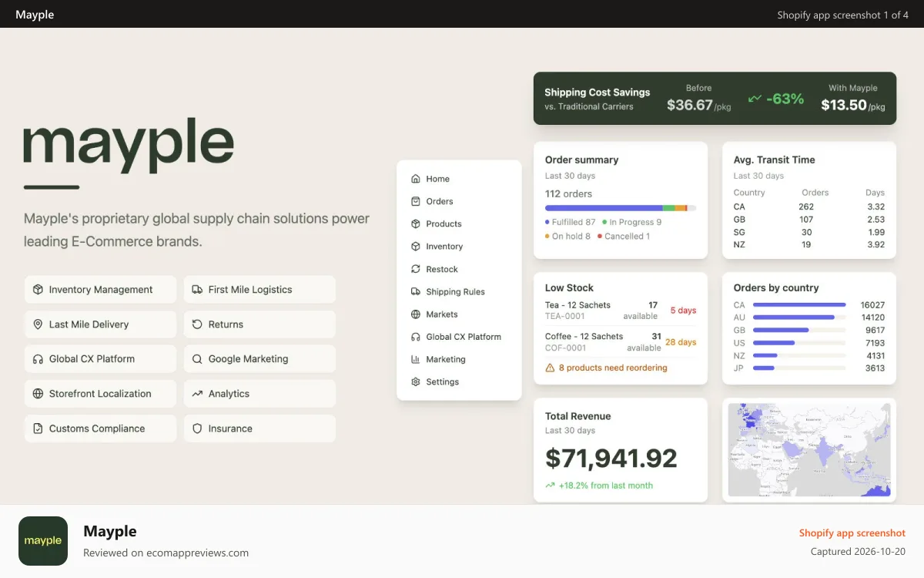Select the Inventory Management feature chip
Screen dimensions: 924x578
coord(101,290)
